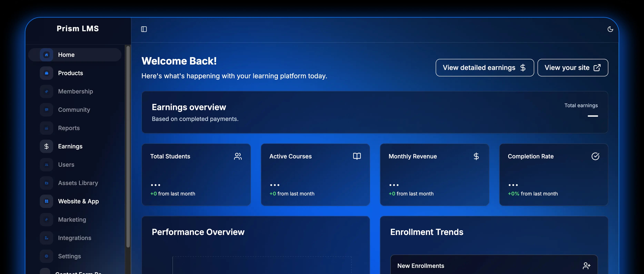This screenshot has width=644, height=274.
Task: Click the Welcome Back! heading
Action: pos(179,61)
